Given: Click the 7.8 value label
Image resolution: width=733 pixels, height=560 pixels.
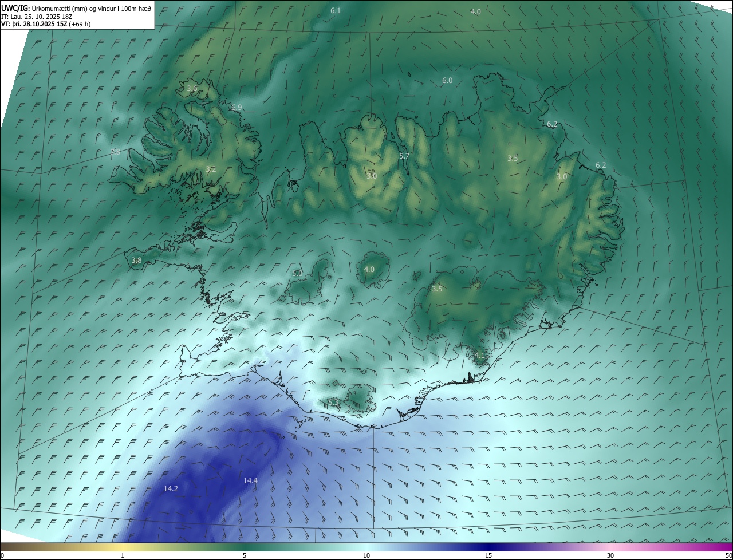Looking at the screenshot, I should click(x=115, y=152).
